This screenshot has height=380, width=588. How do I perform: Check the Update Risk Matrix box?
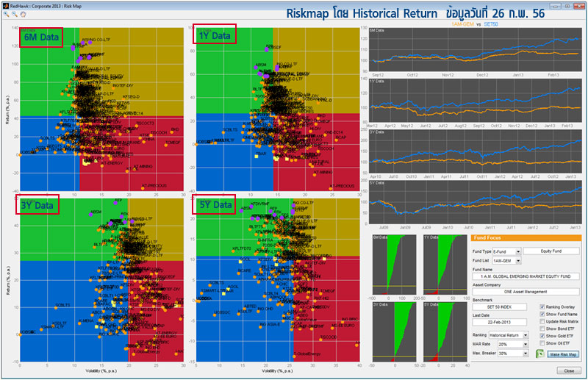pos(543,322)
